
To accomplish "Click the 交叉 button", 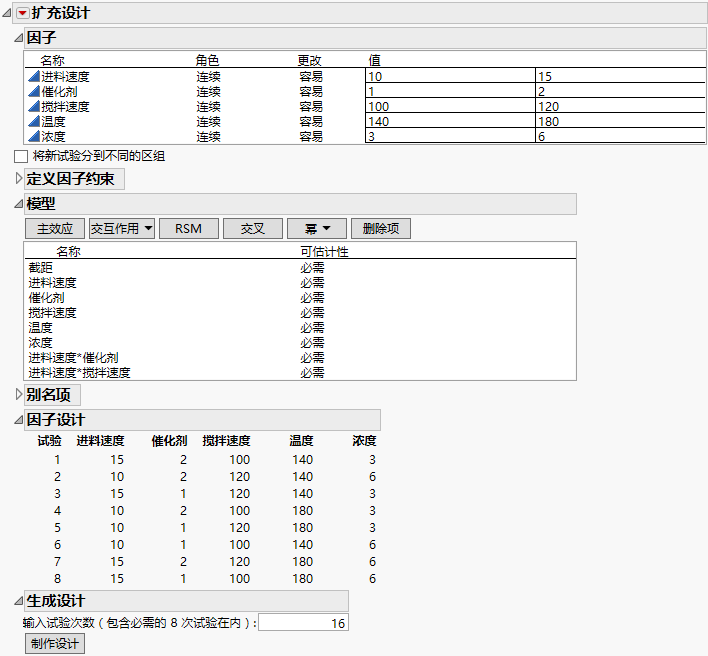I will (253, 228).
